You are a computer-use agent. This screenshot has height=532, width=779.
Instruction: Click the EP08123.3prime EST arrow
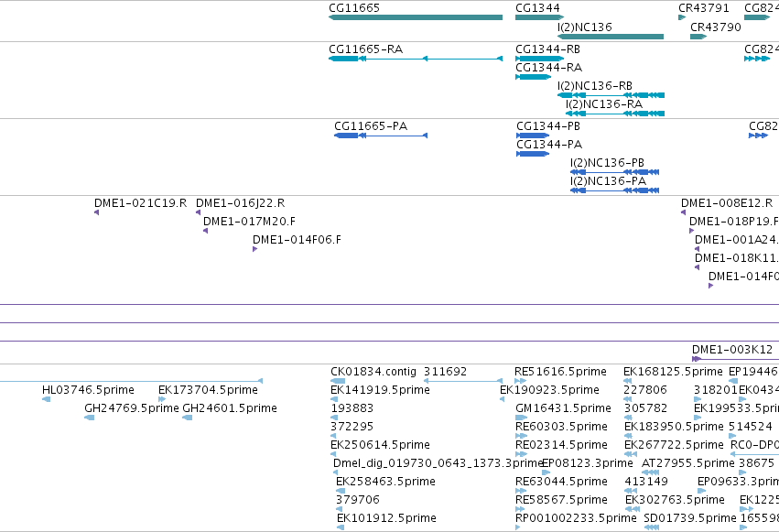pyautogui.click(x=546, y=472)
